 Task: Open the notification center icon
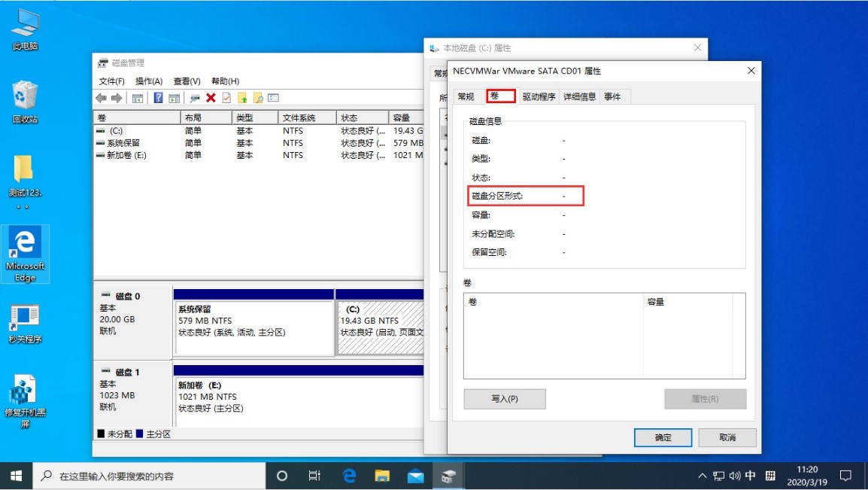(x=845, y=476)
